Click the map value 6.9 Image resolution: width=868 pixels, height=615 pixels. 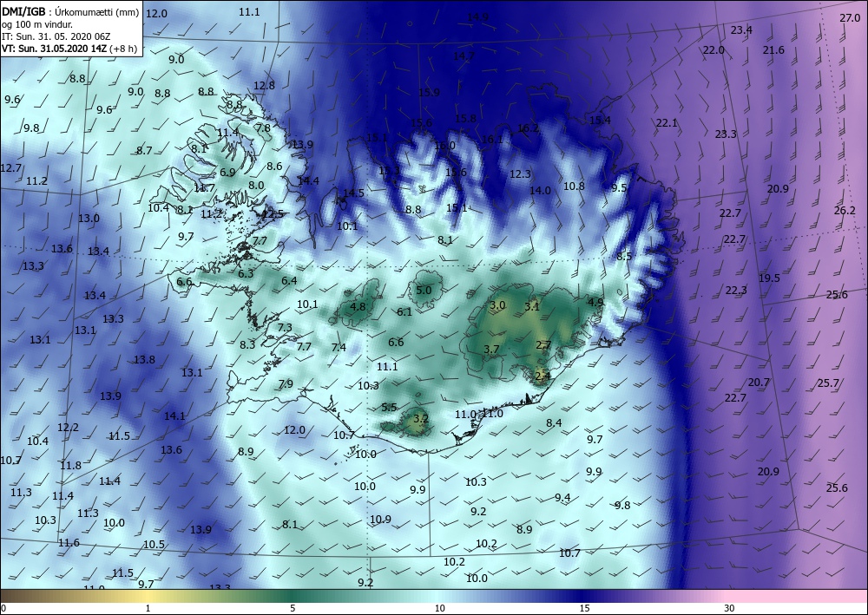tap(227, 172)
